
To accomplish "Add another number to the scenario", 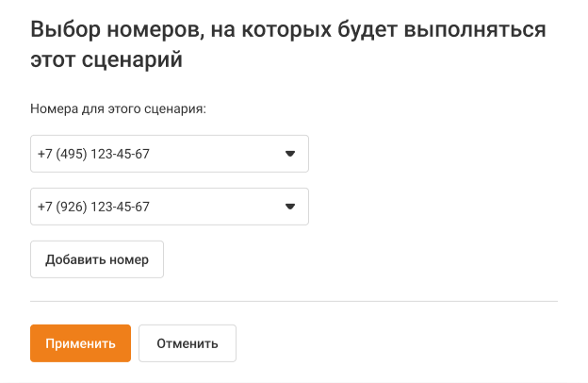I will click(97, 259).
